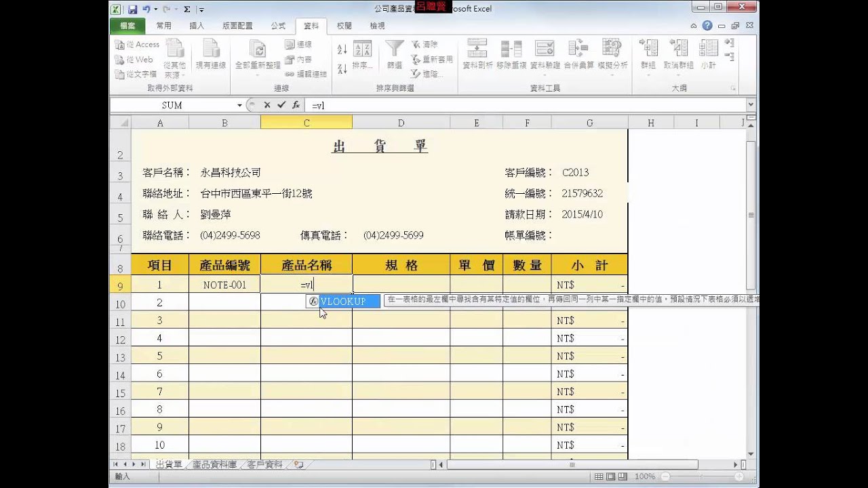Click 100% zoom level text

(646, 476)
